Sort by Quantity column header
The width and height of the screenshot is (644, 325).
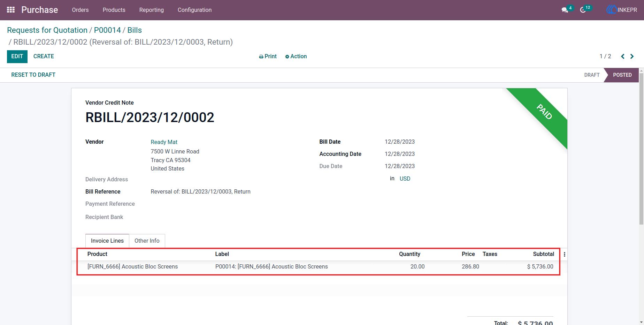coord(409,254)
